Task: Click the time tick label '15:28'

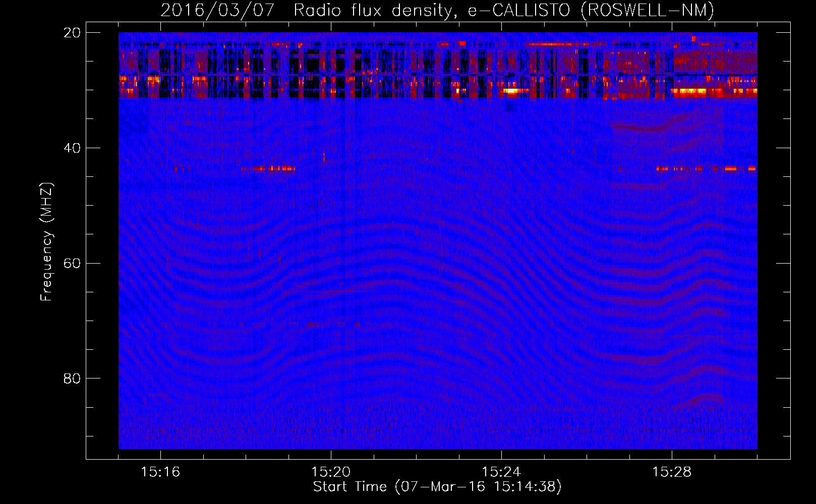Action: [x=672, y=472]
